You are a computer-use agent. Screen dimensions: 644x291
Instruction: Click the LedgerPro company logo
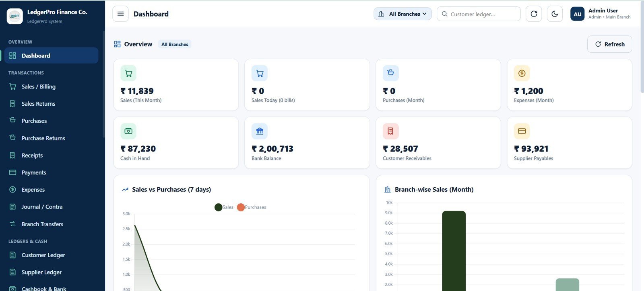15,16
